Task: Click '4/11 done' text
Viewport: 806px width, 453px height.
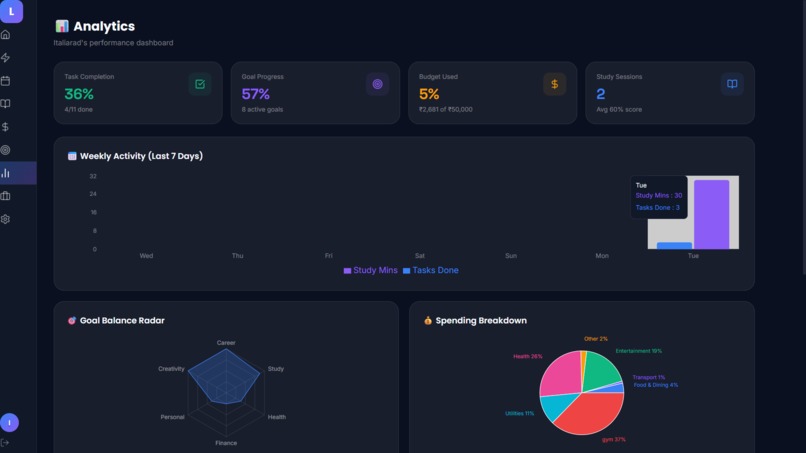Action: pos(78,110)
